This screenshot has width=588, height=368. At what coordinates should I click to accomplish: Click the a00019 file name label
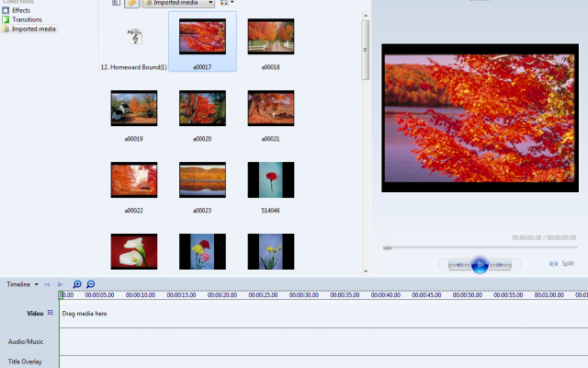click(133, 139)
